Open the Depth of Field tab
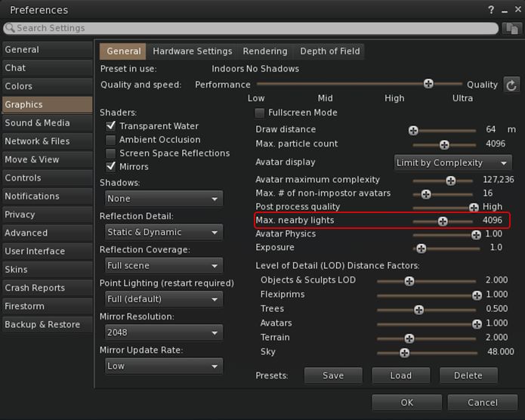 pos(330,51)
